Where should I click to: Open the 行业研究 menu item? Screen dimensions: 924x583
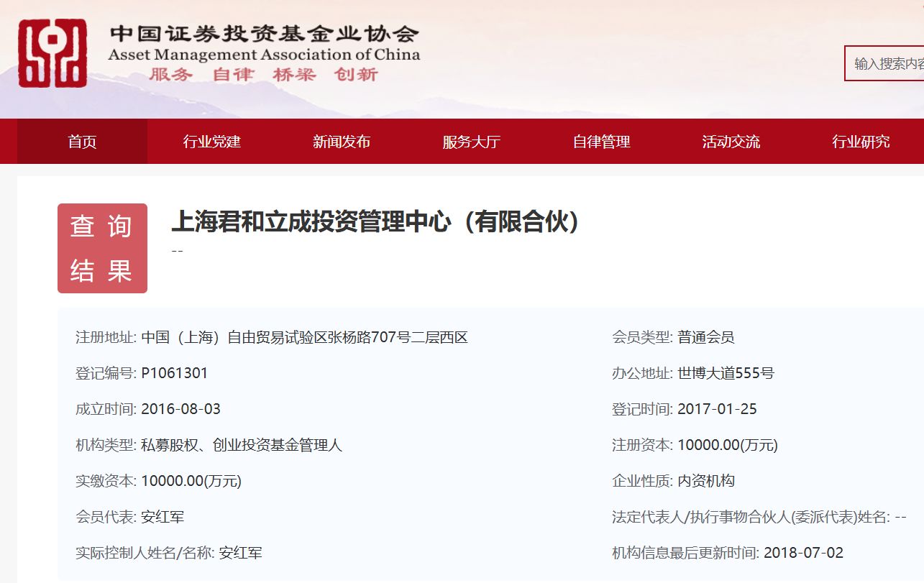(861, 142)
